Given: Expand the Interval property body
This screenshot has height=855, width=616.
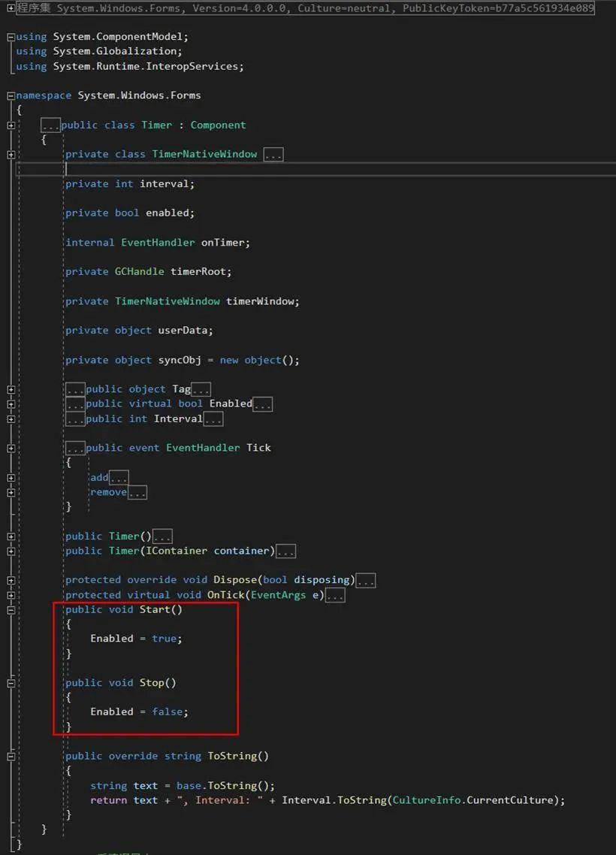Looking at the screenshot, I should 213,418.
